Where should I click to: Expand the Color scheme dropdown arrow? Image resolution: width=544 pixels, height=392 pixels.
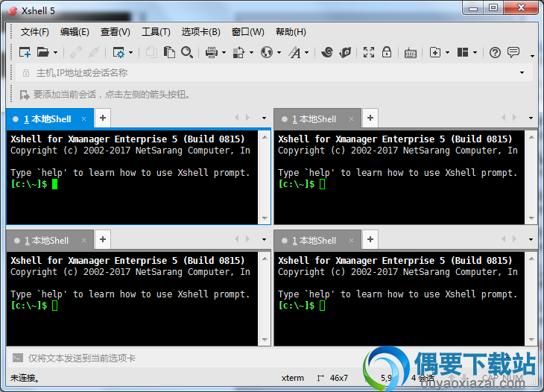click(x=252, y=53)
